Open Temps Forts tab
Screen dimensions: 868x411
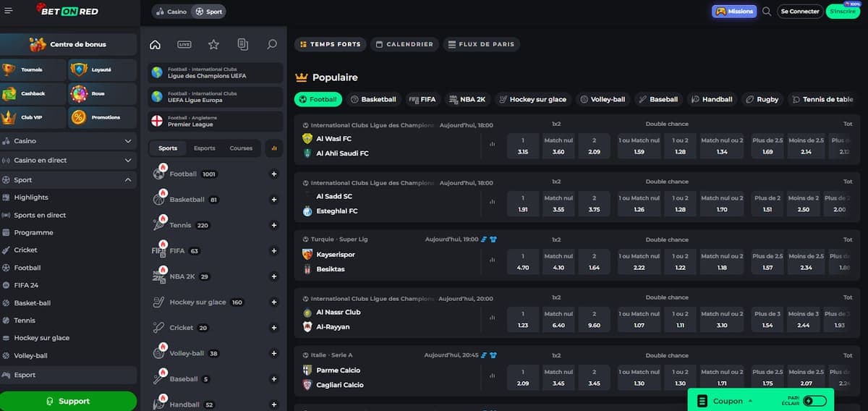click(x=330, y=44)
